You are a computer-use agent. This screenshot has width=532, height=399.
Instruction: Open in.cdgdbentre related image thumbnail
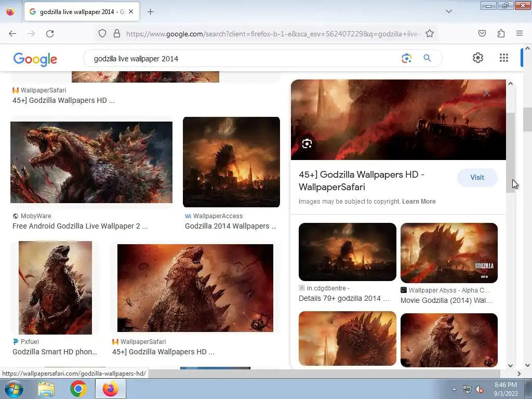point(348,252)
